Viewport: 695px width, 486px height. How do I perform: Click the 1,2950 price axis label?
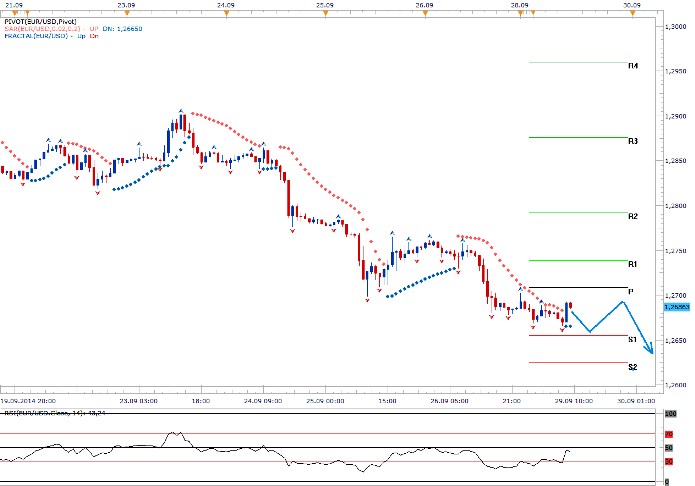click(x=675, y=71)
